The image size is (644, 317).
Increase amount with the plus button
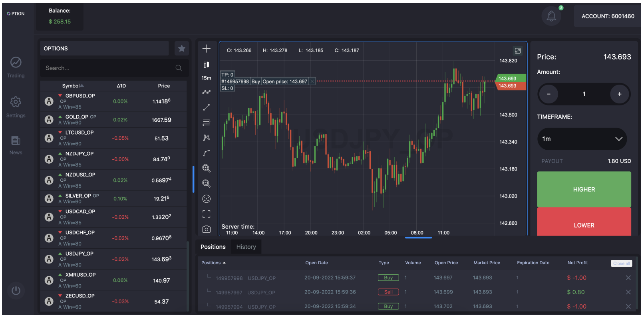click(x=619, y=94)
